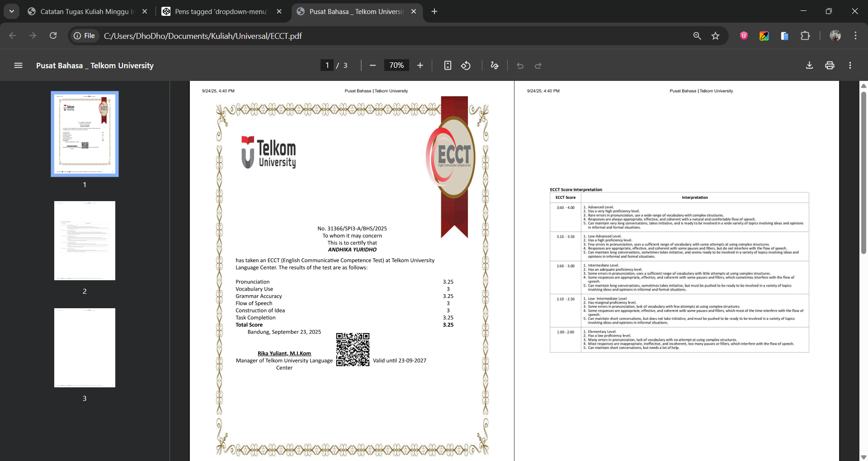Click the 70% zoom level field
Image resolution: width=868 pixels, height=461 pixels.
coord(396,66)
